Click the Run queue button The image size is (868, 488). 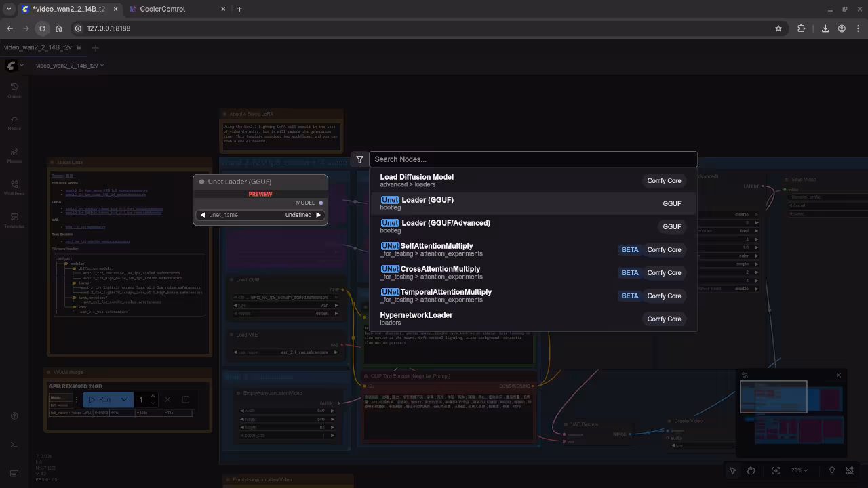100,399
